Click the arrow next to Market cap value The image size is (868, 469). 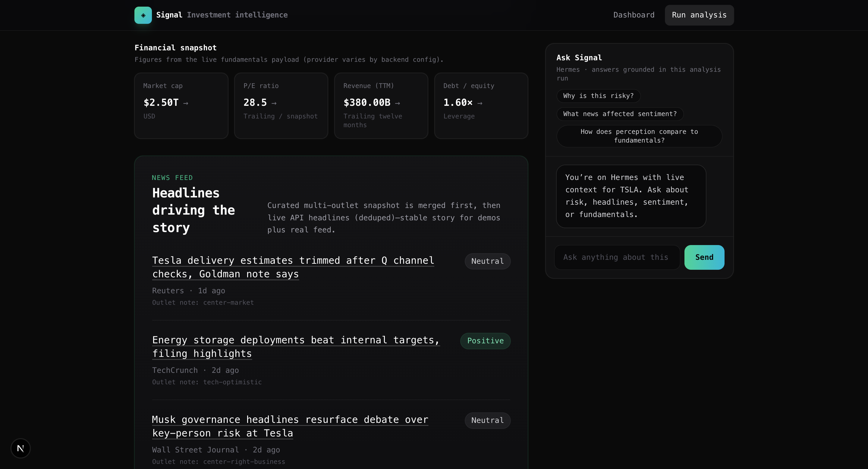(x=186, y=103)
